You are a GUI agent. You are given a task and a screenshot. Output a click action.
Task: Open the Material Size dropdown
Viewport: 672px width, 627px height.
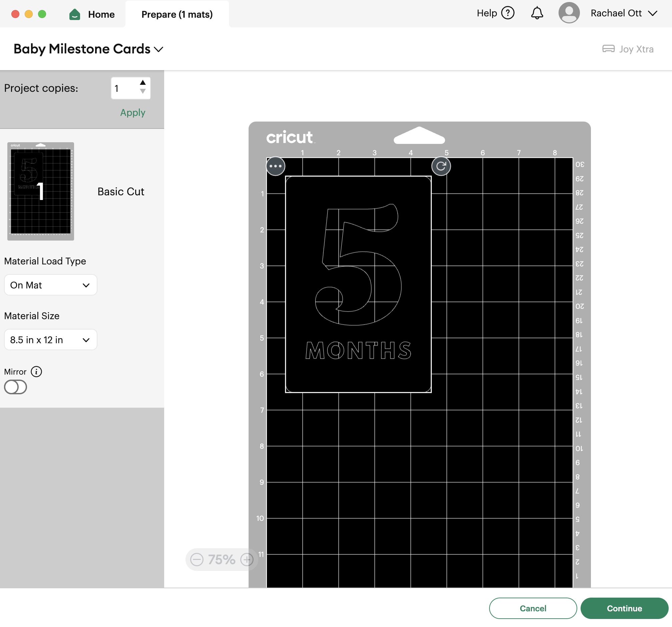pos(50,340)
